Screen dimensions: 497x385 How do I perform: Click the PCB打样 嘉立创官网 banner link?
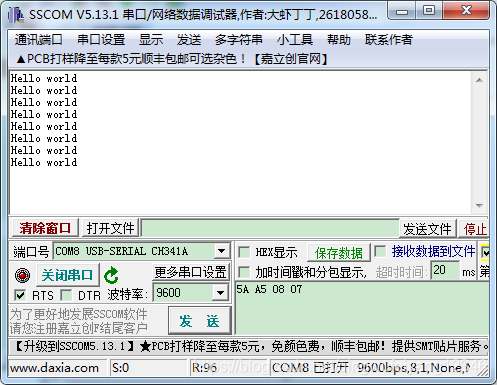172,59
